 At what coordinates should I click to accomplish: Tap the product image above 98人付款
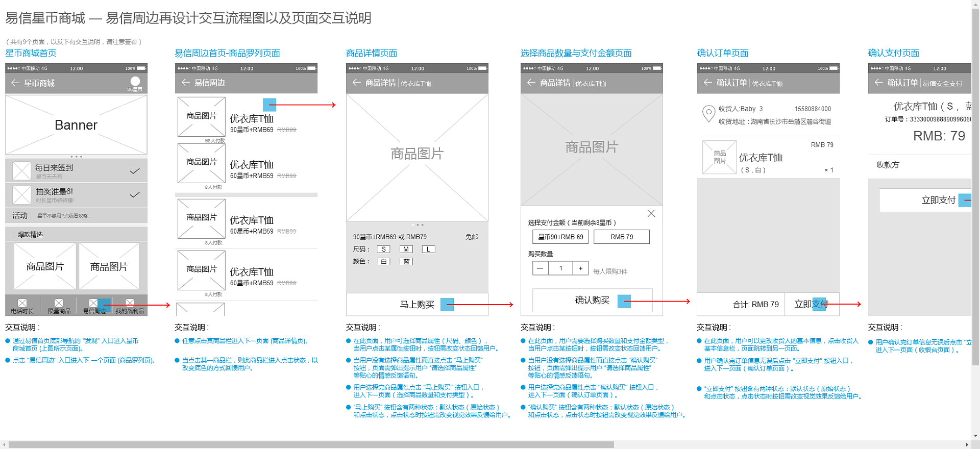pos(202,116)
